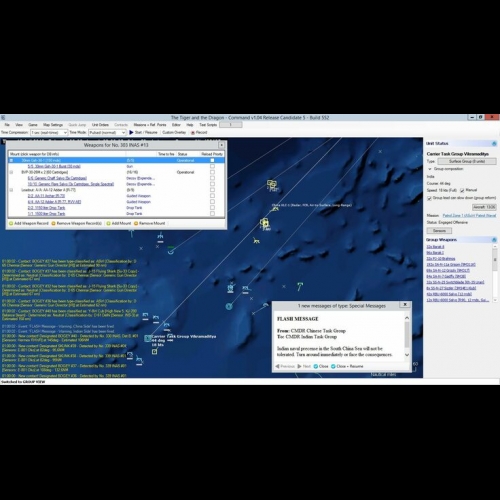Screen dimensions: 500x500
Task: Click Previous arrow in message window
Action: pos(277,366)
